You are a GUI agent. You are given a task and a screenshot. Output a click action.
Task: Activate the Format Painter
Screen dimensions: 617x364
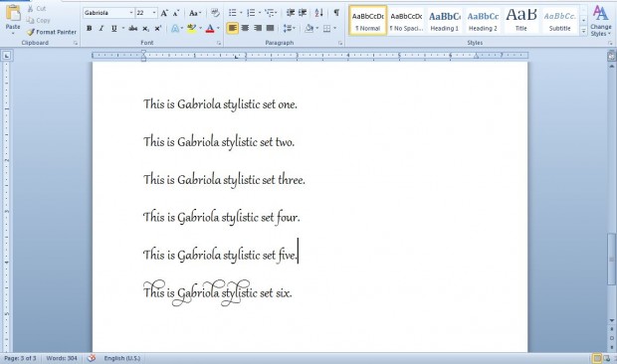pyautogui.click(x=52, y=32)
